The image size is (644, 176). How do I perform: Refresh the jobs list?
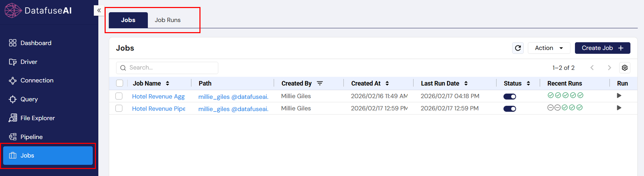(518, 48)
